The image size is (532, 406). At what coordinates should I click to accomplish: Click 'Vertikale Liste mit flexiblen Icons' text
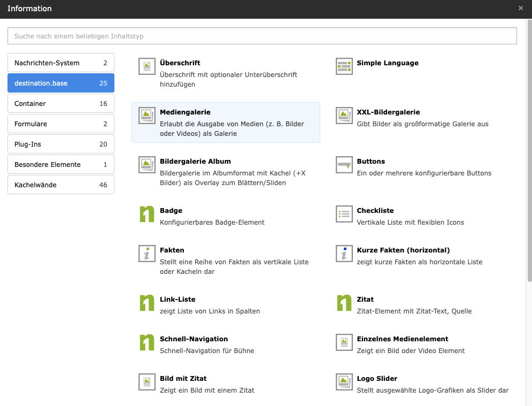(410, 223)
